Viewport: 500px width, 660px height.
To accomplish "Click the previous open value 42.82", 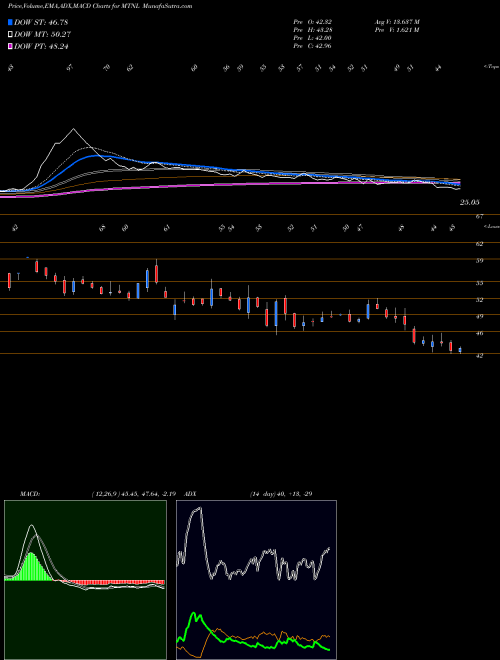I will pos(323,22).
